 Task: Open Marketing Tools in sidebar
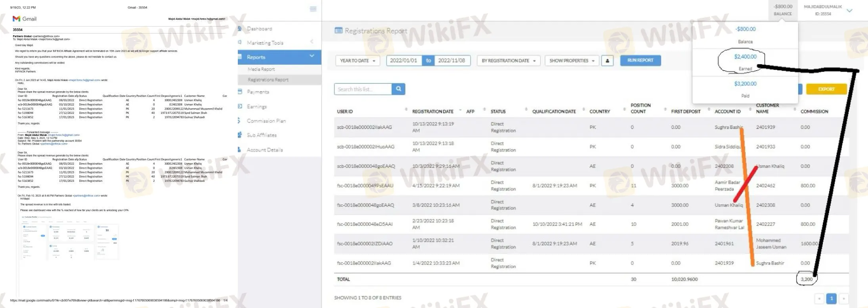(x=265, y=42)
